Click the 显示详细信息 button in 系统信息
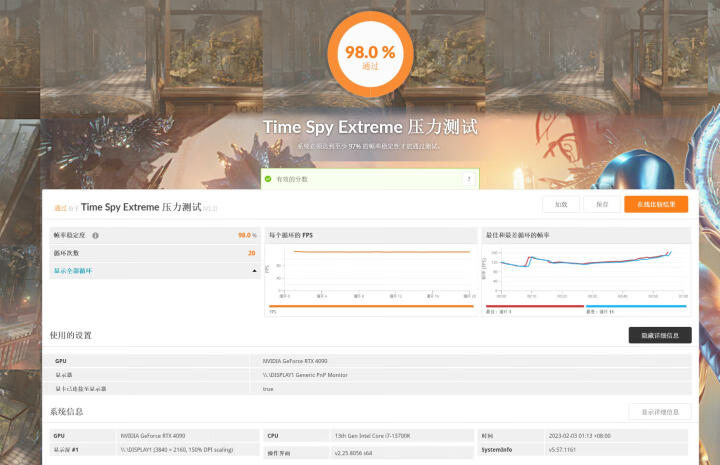This screenshot has height=465, width=720. pyautogui.click(x=660, y=412)
